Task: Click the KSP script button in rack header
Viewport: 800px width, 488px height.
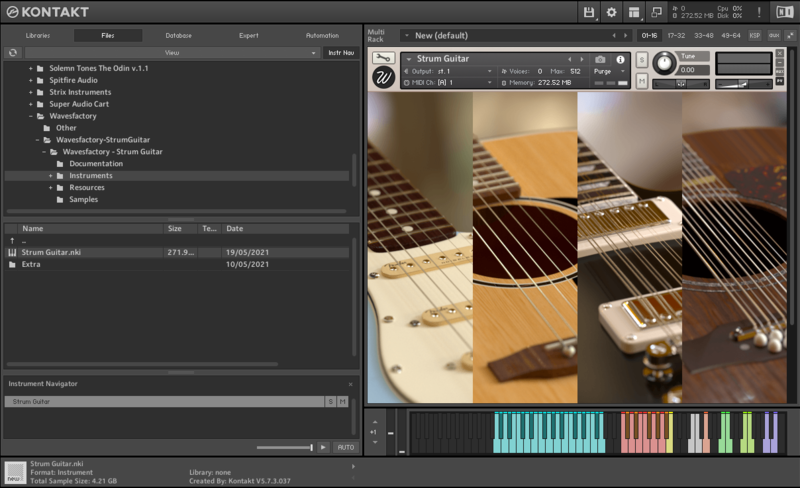Action: pyautogui.click(x=755, y=35)
